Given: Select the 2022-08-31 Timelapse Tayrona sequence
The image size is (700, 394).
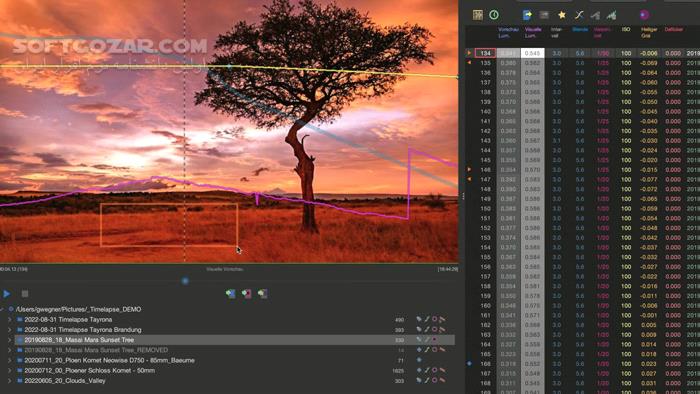Looking at the screenshot, I should click(x=68, y=319).
